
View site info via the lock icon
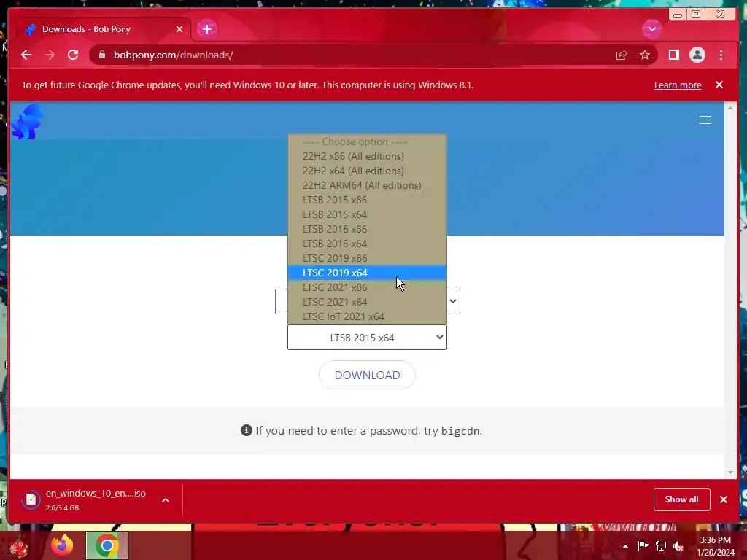[x=101, y=55]
